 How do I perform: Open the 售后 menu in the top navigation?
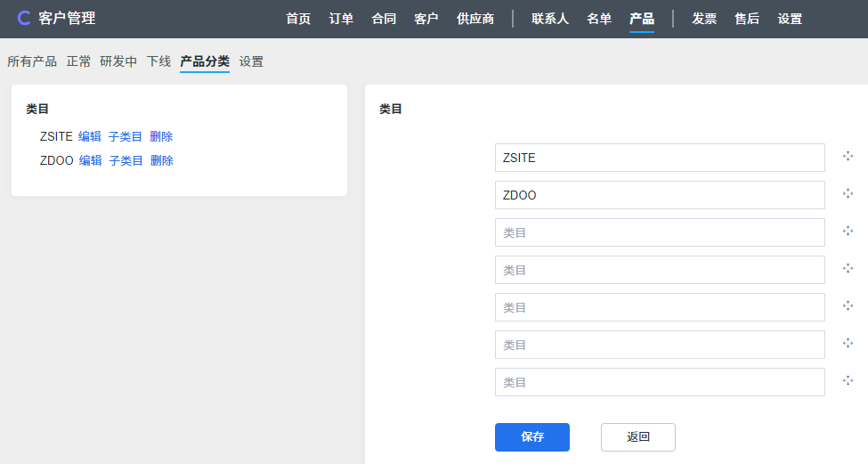point(747,19)
